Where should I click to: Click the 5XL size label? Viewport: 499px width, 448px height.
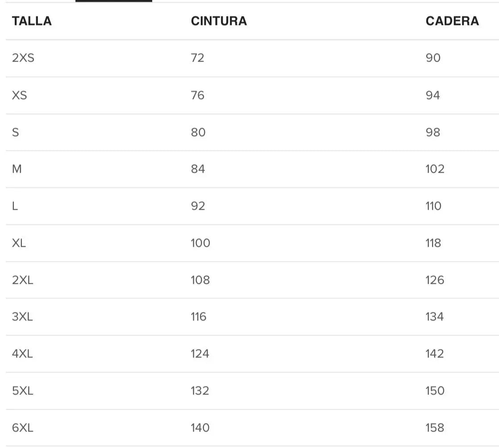22,391
